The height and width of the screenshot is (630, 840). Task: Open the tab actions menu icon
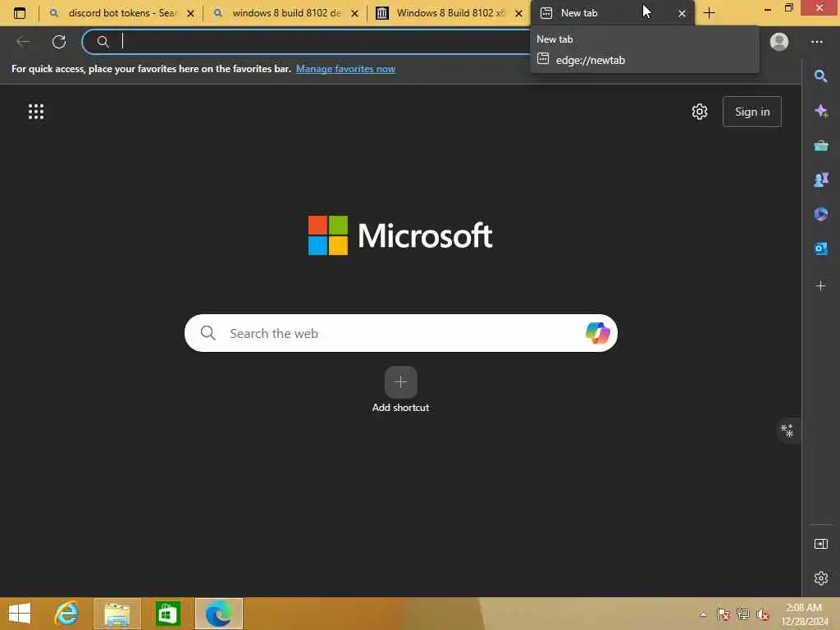pos(20,13)
